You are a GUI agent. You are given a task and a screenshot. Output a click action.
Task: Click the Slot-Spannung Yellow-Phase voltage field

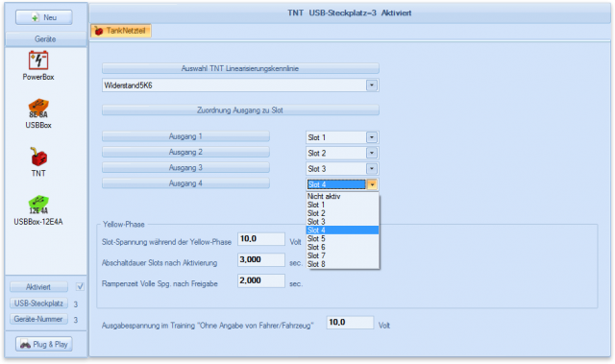(261, 238)
